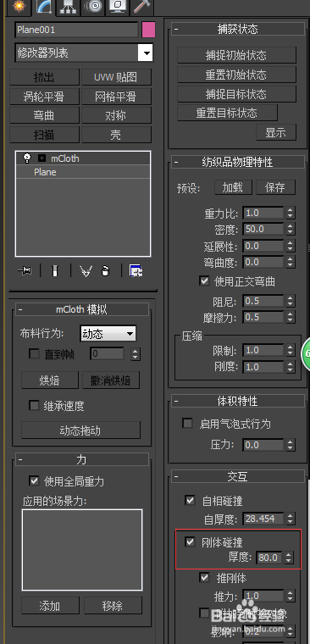
Task: Click the 延展性 value field
Action: point(263,246)
